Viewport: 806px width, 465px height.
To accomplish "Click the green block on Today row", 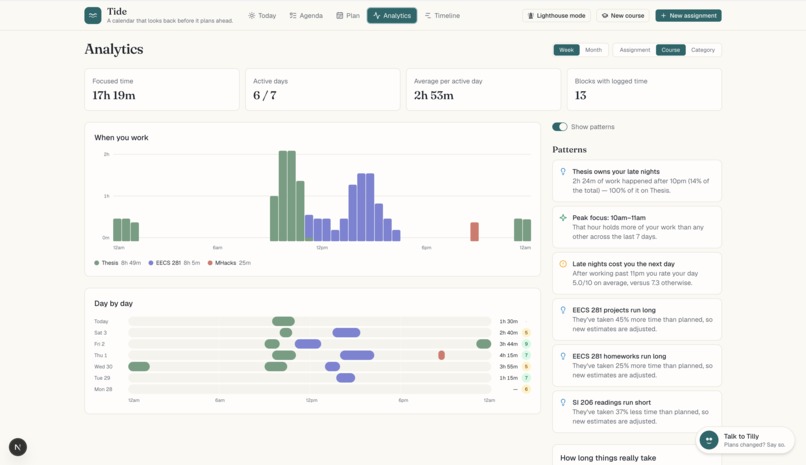I will [x=283, y=321].
